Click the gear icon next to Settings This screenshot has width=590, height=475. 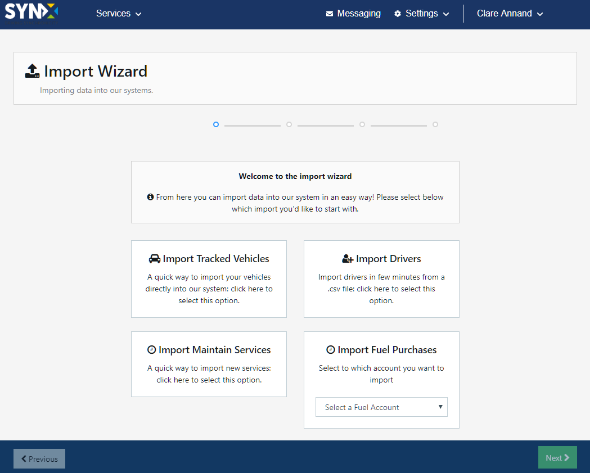397,14
